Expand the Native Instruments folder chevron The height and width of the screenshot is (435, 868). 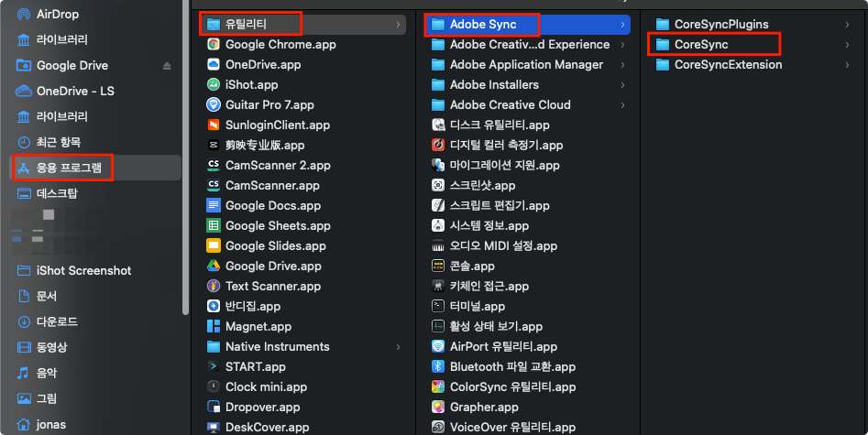tap(398, 346)
